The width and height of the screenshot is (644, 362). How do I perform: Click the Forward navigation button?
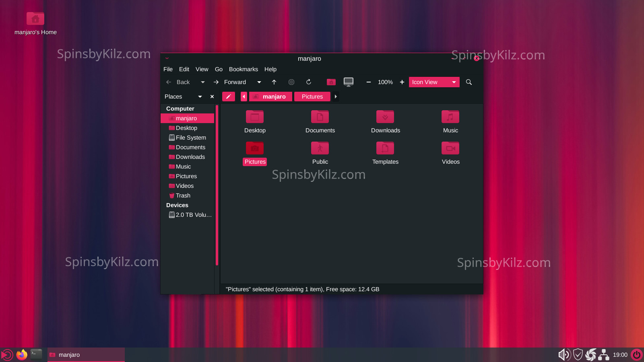(230, 82)
